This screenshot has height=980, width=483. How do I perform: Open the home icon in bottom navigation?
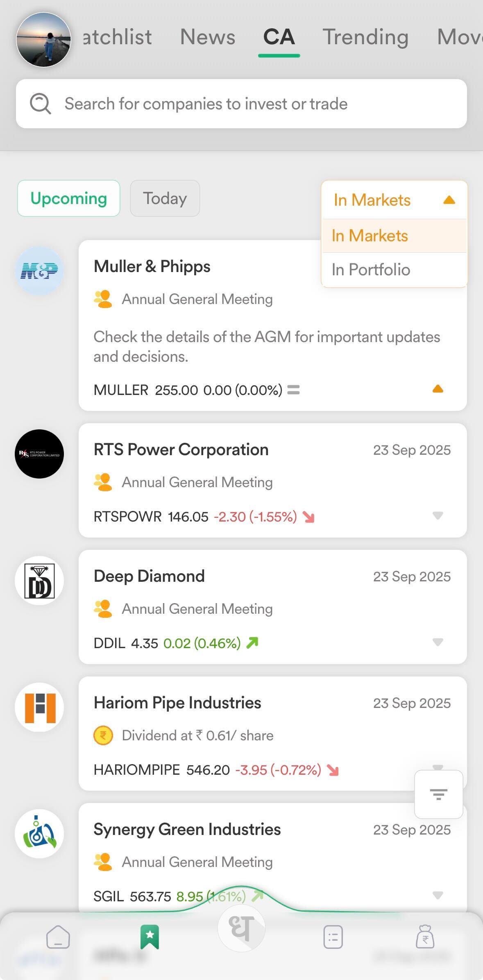pos(58,937)
